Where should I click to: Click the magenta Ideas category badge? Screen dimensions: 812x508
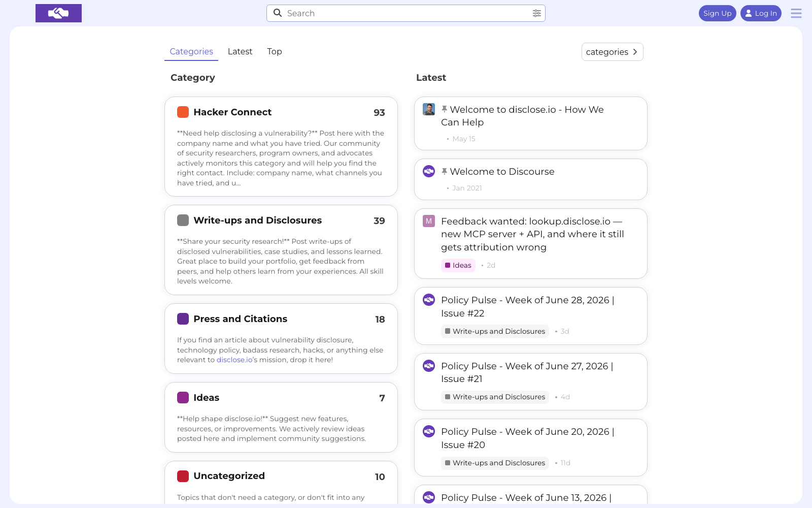coord(183,398)
